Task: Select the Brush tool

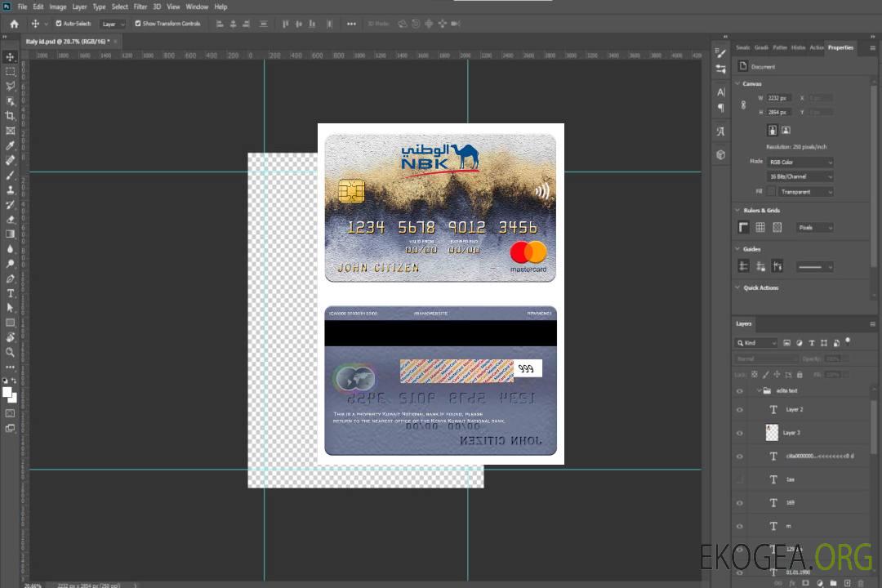Action: pyautogui.click(x=10, y=175)
